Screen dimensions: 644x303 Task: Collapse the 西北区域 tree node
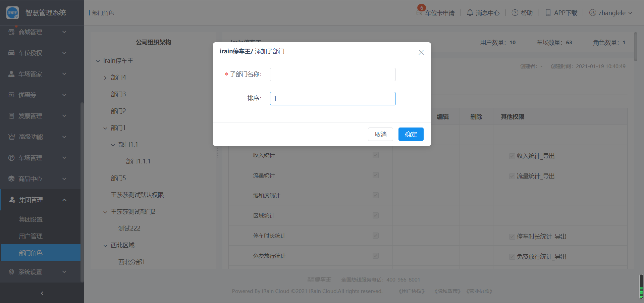[105, 246]
